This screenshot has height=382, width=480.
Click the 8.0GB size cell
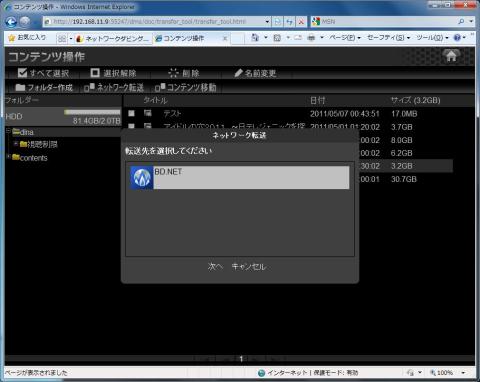[x=402, y=140]
